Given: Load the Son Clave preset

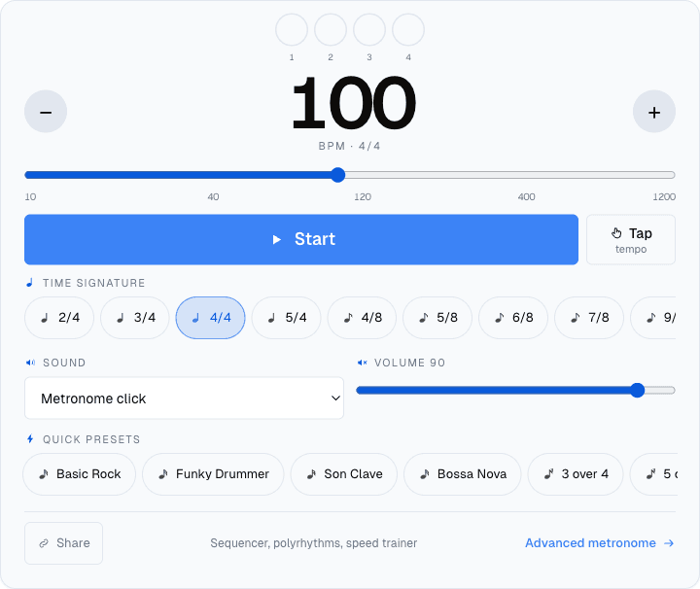Looking at the screenshot, I should [344, 474].
